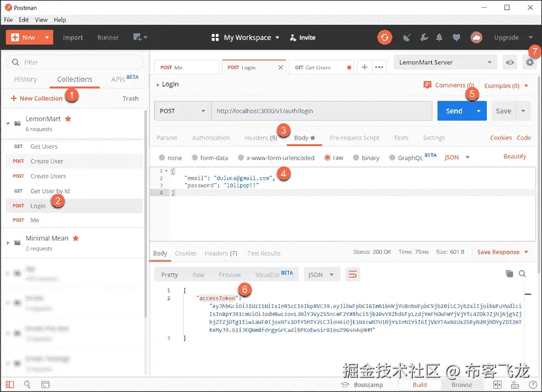Close the POST Login tab
The width and height of the screenshot is (542, 392).
(280, 68)
